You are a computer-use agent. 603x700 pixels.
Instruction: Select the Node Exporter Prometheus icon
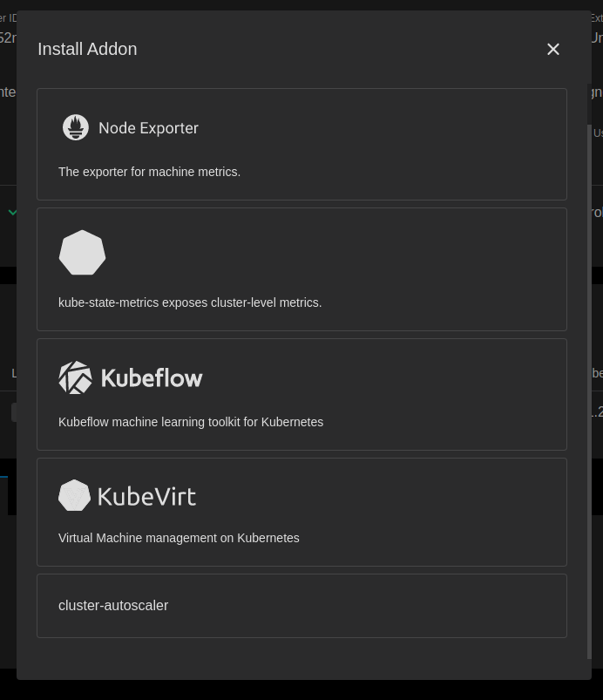76,127
